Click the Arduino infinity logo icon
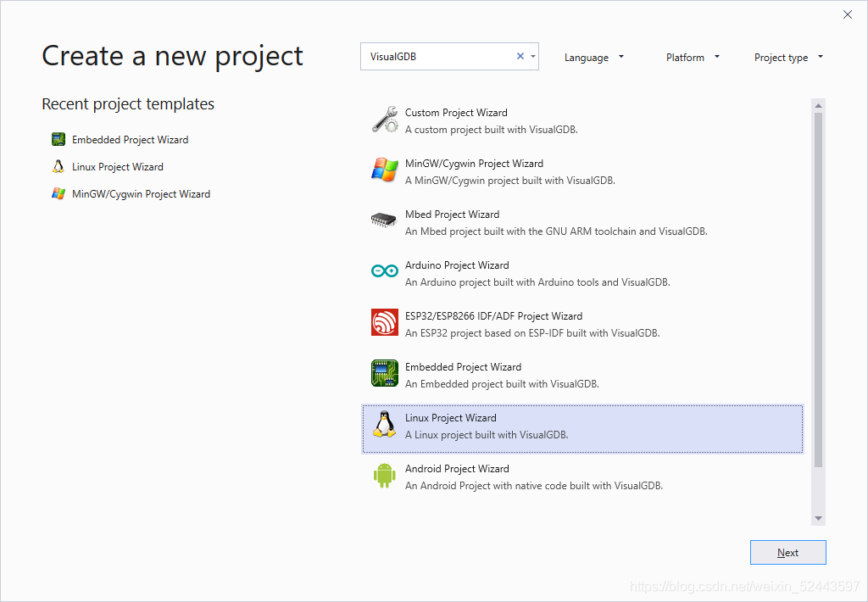 [385, 270]
